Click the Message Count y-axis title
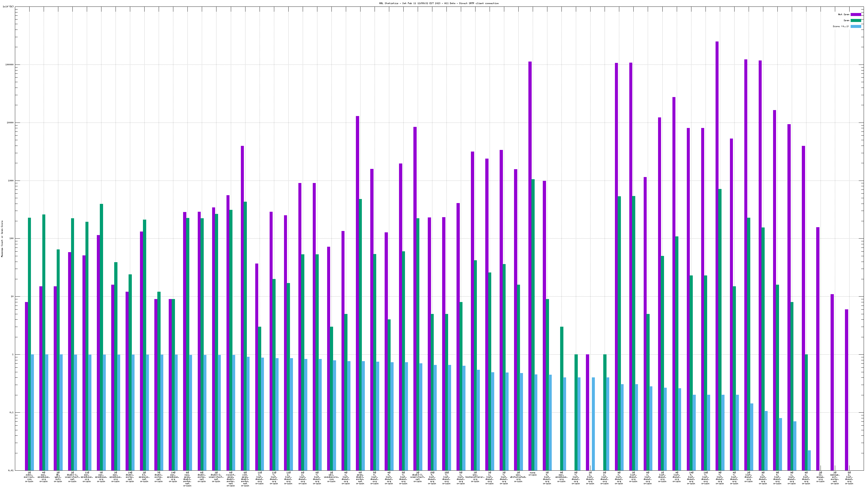Screen dimensions: 868x488 (x=2, y=239)
